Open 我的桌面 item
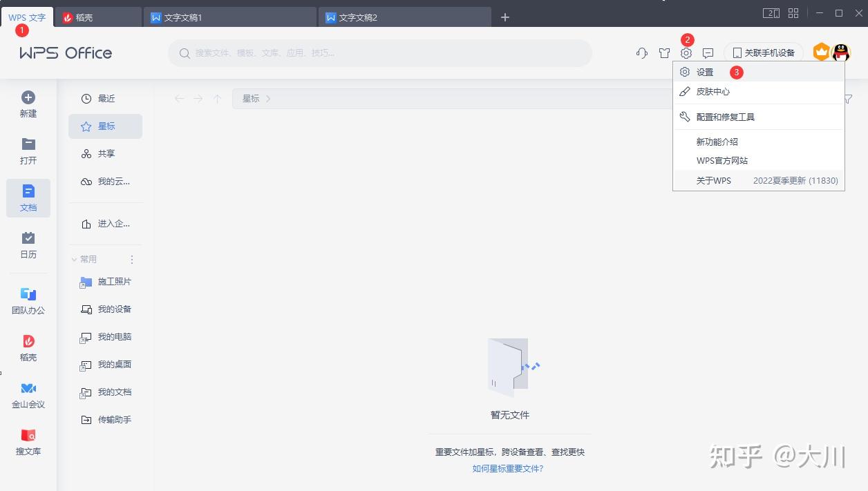The height and width of the screenshot is (491, 868). coord(105,365)
